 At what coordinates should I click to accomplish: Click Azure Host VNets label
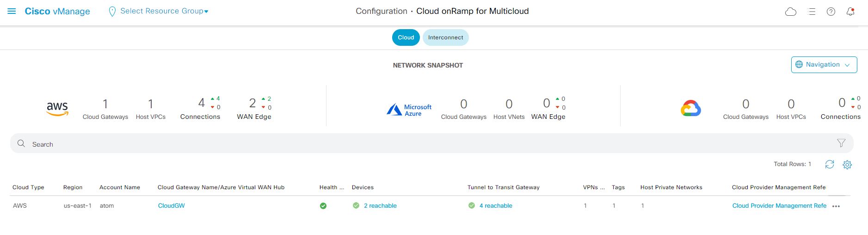click(509, 117)
